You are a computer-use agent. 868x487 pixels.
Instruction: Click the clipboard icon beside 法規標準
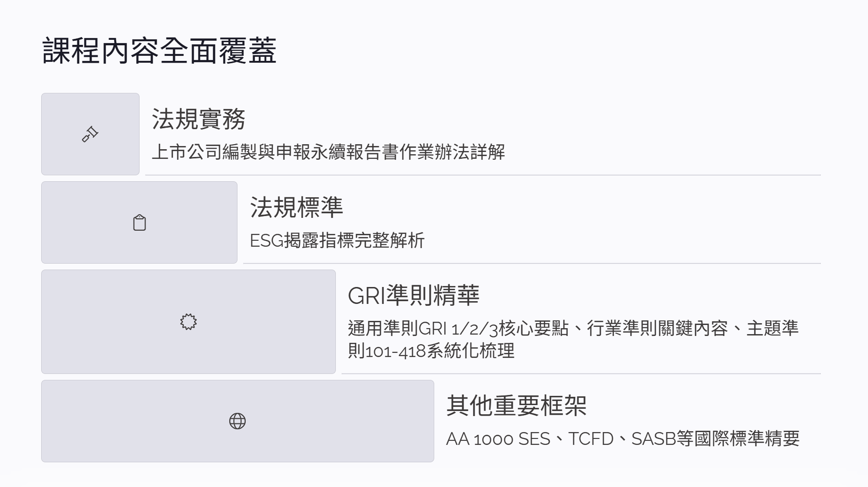coord(140,223)
